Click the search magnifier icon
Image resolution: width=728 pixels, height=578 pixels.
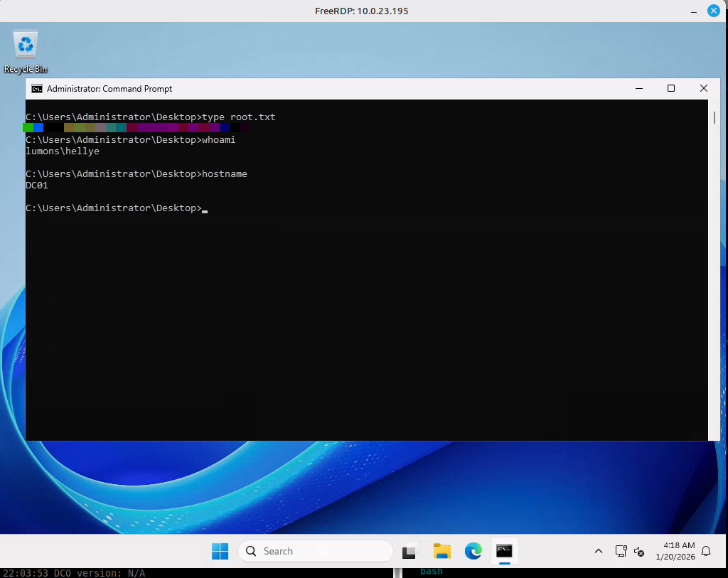(250, 551)
